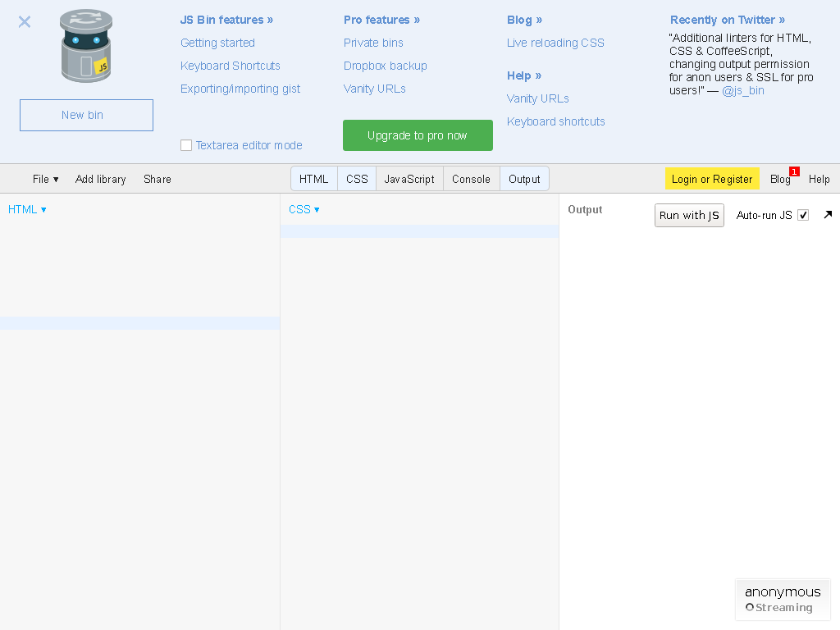Toggle the Output panel tab
The image size is (840, 630).
click(524, 179)
